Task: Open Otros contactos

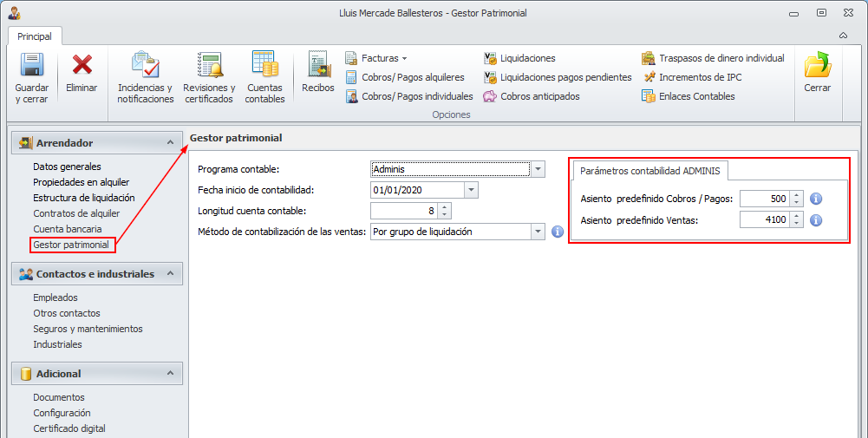Action: tap(67, 313)
